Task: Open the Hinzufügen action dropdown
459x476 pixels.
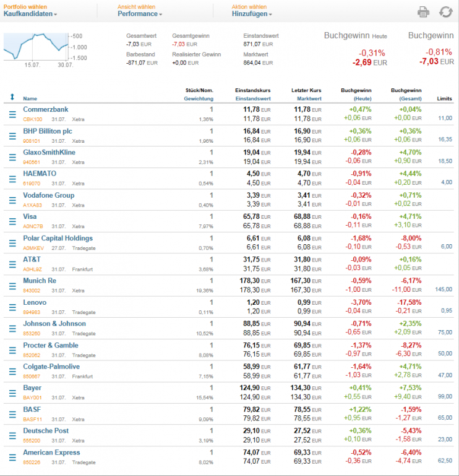Action: pos(252,14)
